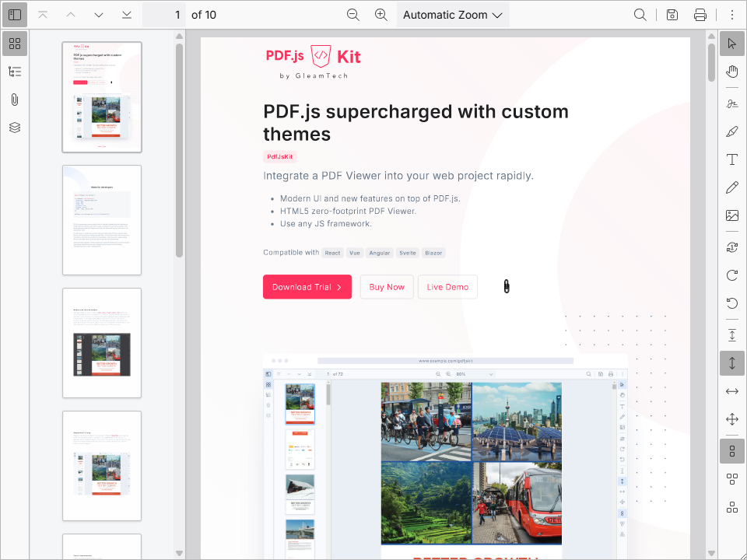Click the Buy Now button

(x=387, y=287)
